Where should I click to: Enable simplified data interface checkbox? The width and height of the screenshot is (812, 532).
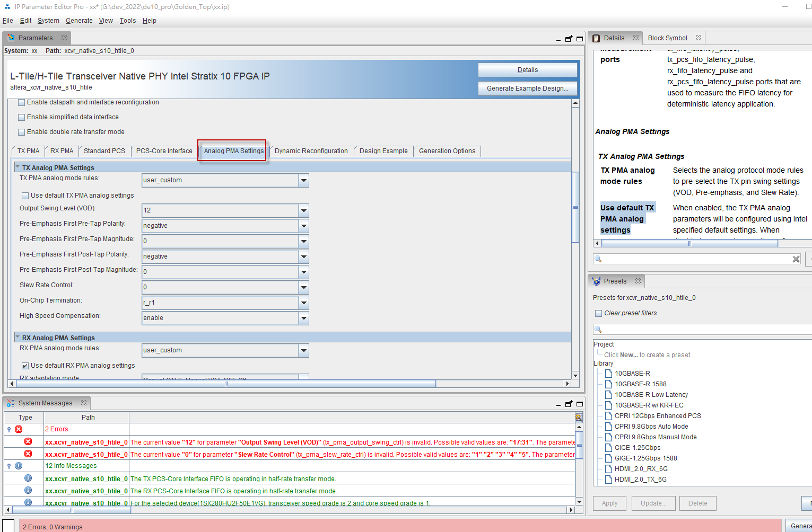[22, 118]
